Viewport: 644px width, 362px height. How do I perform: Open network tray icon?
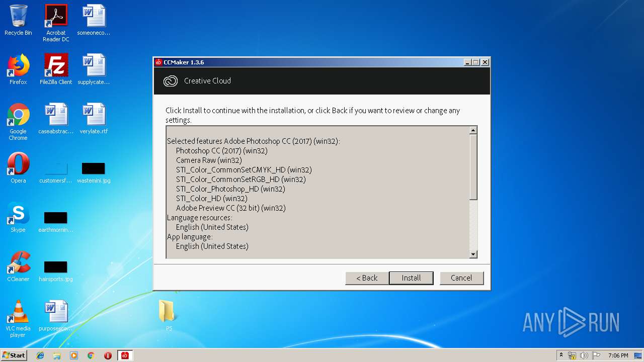[572, 355]
